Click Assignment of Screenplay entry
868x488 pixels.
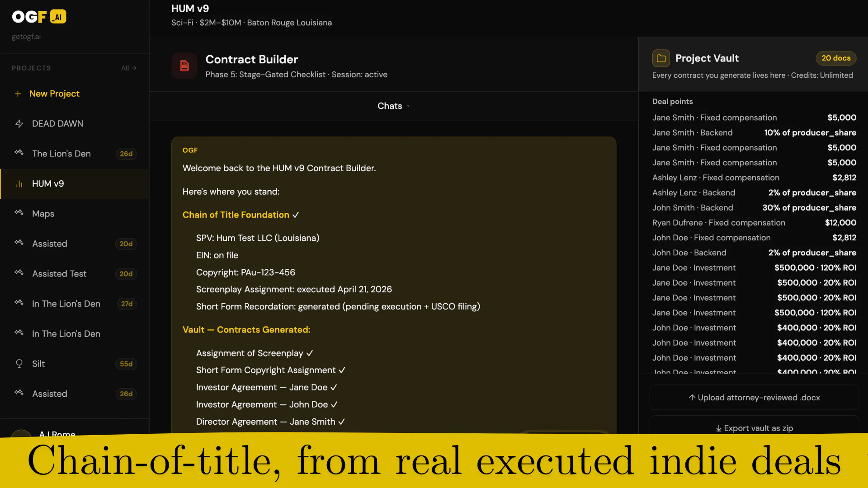click(255, 353)
